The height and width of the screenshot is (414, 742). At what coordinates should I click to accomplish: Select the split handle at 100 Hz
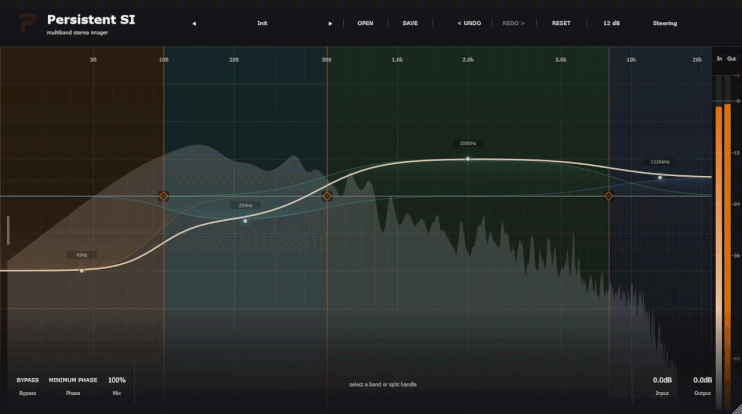point(163,196)
